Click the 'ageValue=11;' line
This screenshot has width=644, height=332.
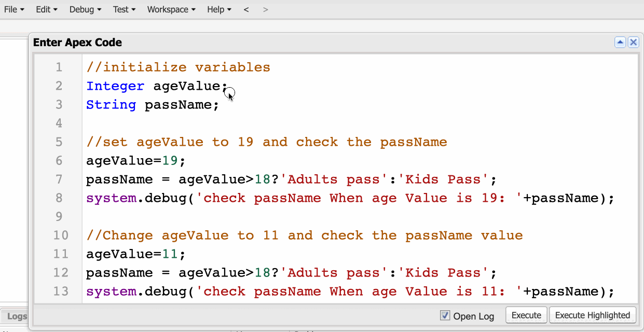click(x=135, y=254)
